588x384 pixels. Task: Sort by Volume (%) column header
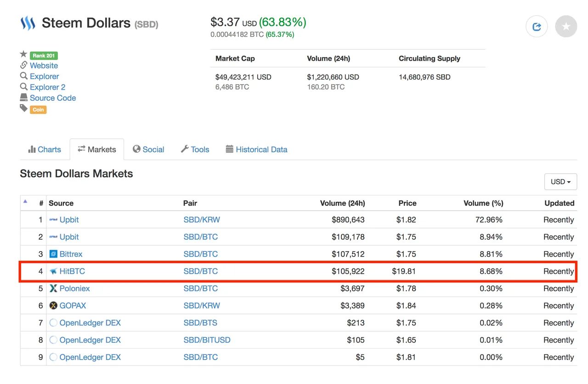click(x=483, y=203)
